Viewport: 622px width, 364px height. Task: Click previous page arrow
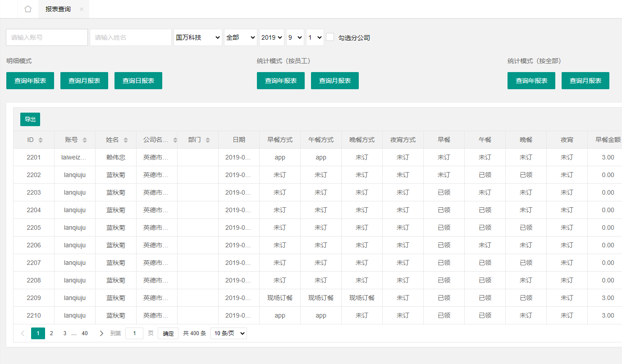[23, 333]
